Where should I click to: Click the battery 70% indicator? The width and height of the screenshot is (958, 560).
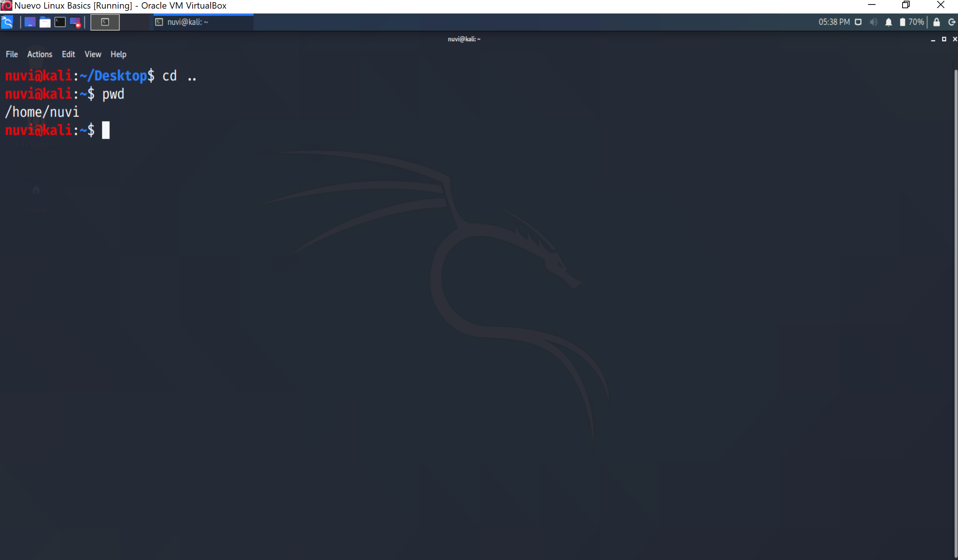click(x=912, y=22)
